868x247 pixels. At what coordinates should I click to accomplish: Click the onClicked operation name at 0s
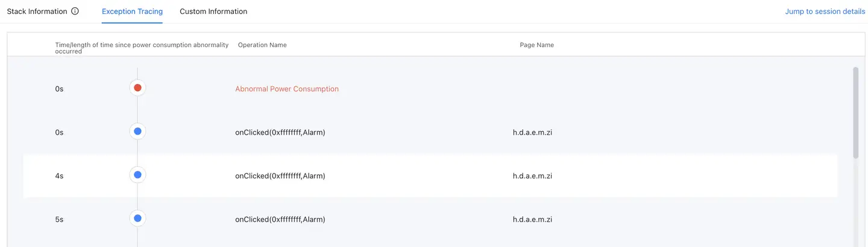(x=280, y=132)
